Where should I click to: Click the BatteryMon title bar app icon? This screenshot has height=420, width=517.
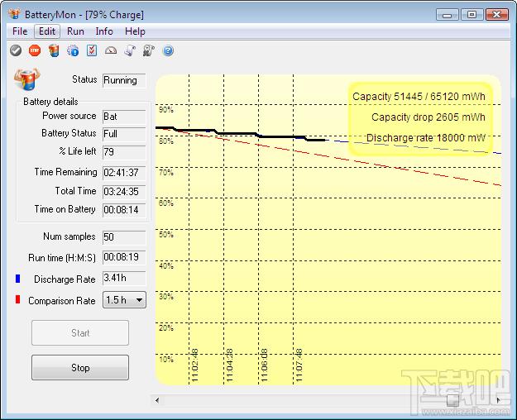pyautogui.click(x=14, y=14)
